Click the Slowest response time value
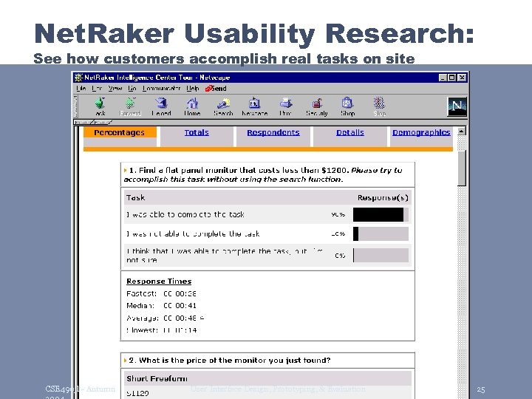Screen dimensions: 532x399 pos(180,330)
